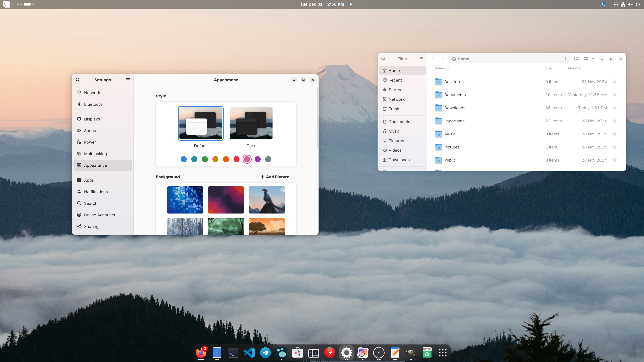Expand view options dropdown arrow in Files

pos(593,59)
